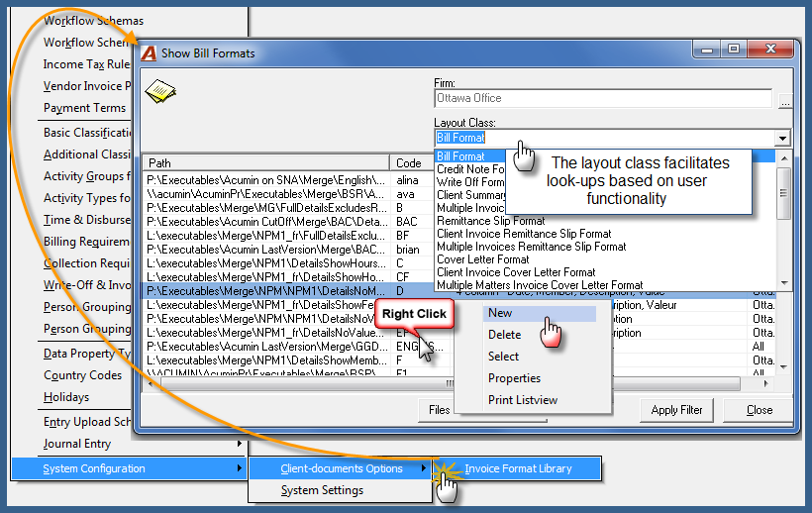Open Properties from the context menu

pos(514,378)
